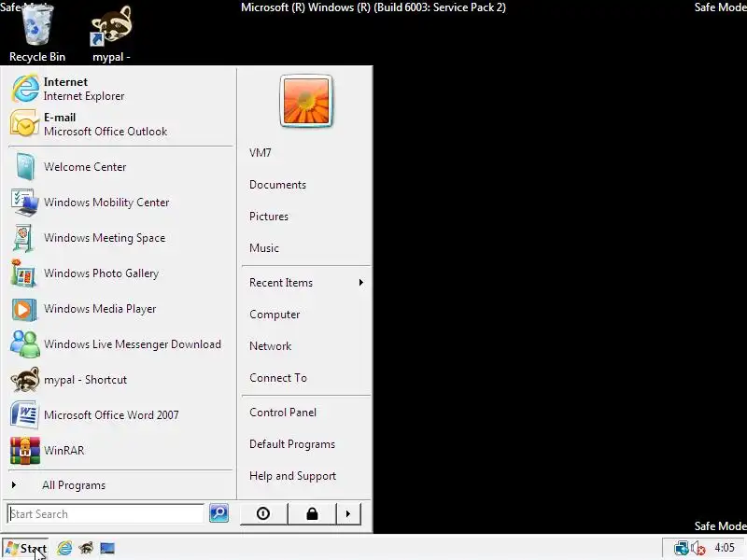Open shutdown options arrow menu
The image size is (747, 560).
[348, 514]
